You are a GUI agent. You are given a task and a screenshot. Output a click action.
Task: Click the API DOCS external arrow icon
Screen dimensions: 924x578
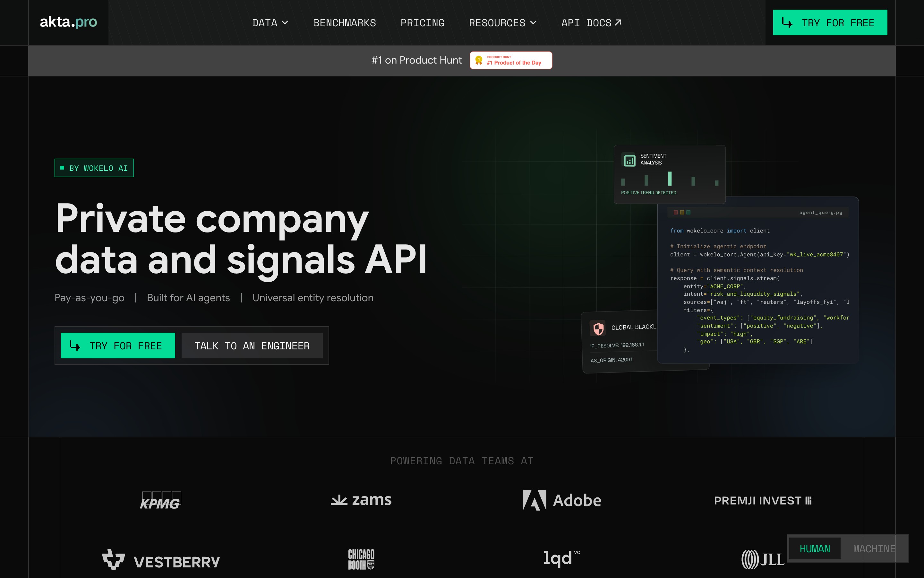[x=618, y=22]
